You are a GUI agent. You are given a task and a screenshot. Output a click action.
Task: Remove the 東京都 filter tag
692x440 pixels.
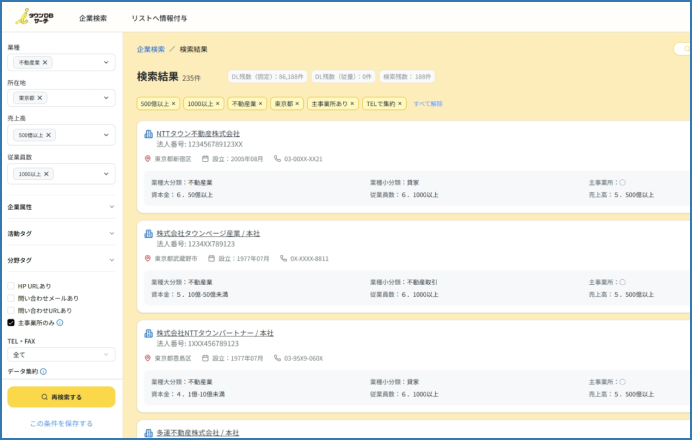tap(297, 104)
